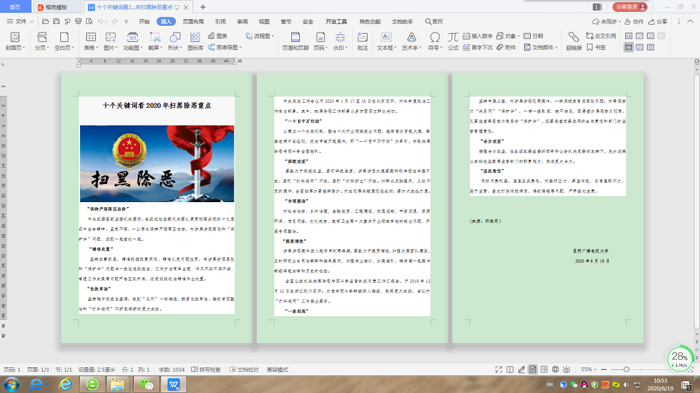Toggle 拼写检查 spell check in status bar
700x393 pixels.
pyautogui.click(x=206, y=369)
